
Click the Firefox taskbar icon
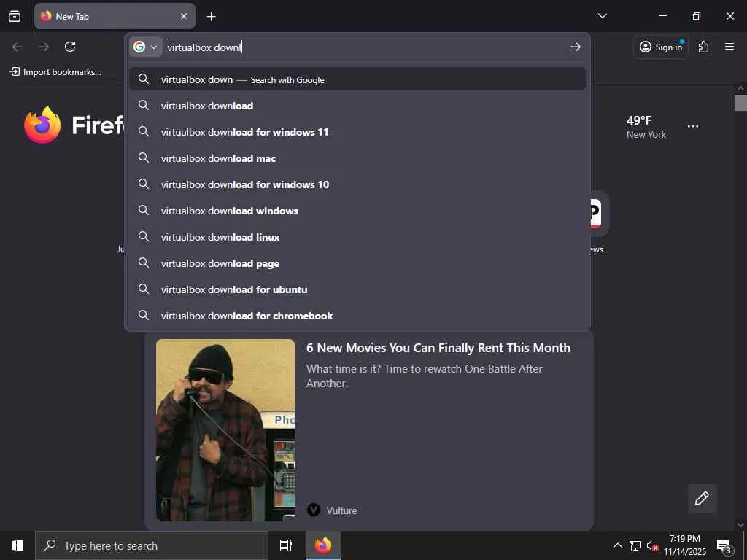click(323, 545)
